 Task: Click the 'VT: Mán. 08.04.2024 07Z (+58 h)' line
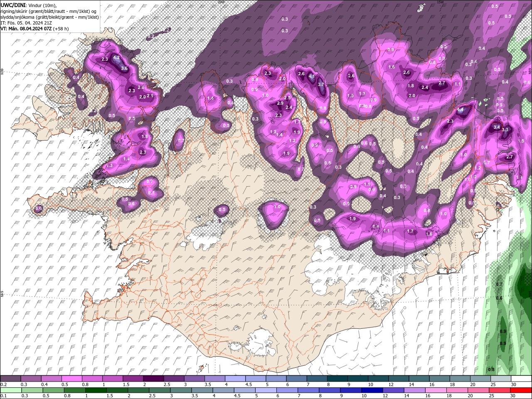34,29
